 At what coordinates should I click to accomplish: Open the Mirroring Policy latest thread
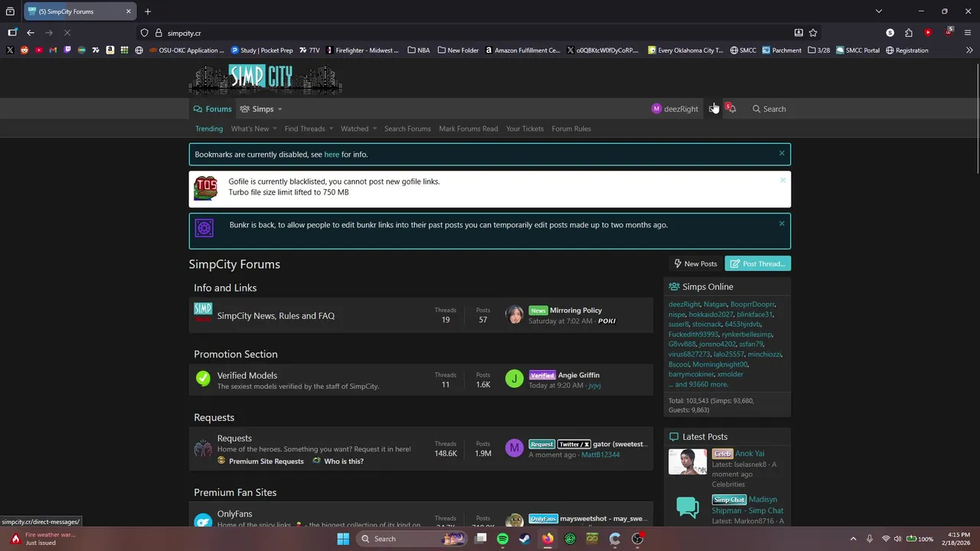pos(576,310)
